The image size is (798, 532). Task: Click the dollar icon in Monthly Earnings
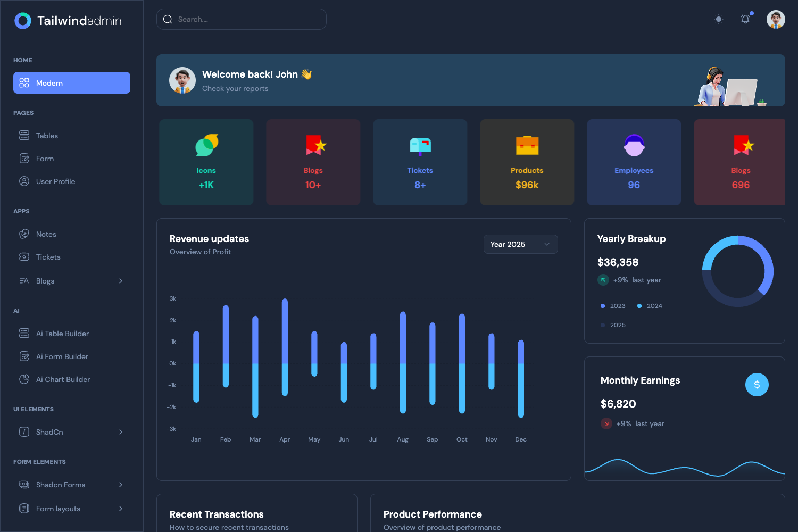(x=757, y=385)
